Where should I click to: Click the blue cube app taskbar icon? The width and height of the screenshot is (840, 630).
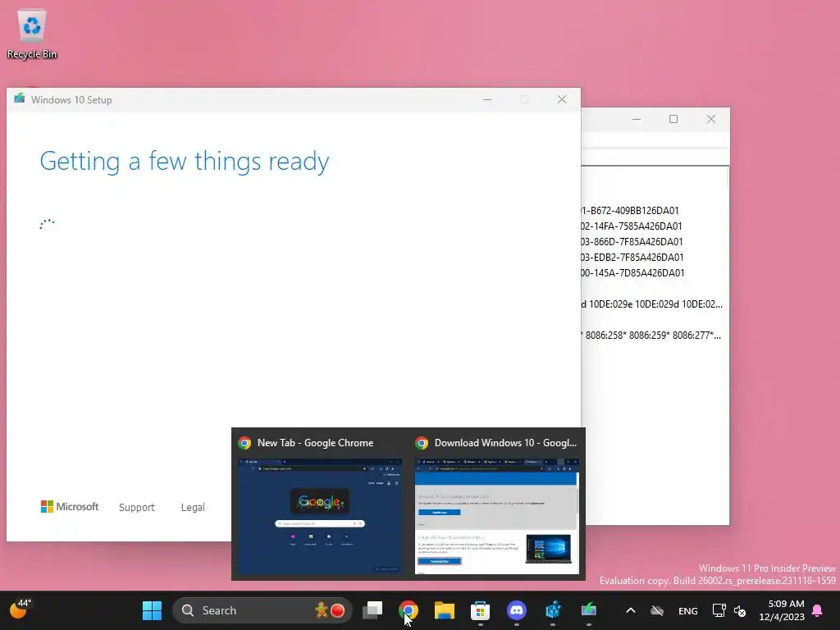coord(553,610)
